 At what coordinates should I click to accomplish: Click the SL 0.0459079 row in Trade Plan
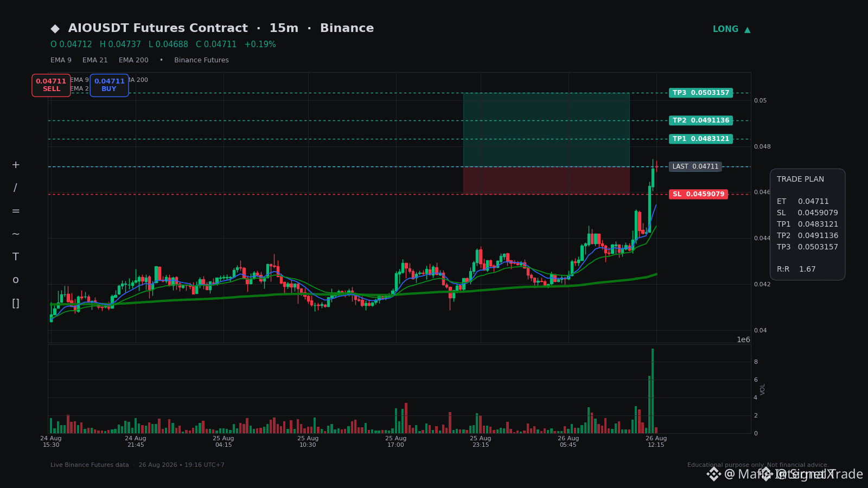[x=807, y=213]
